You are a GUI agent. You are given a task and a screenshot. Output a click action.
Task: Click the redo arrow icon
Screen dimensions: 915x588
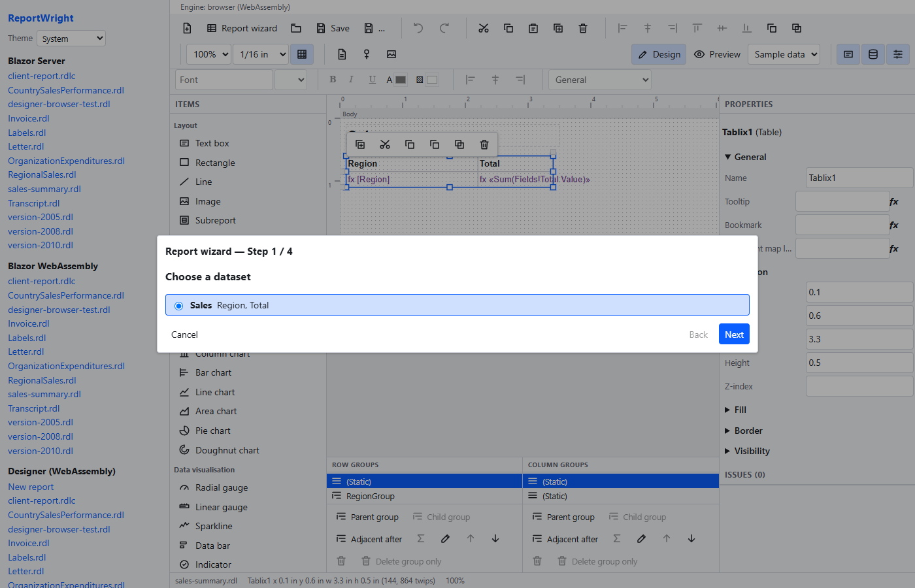pyautogui.click(x=444, y=28)
